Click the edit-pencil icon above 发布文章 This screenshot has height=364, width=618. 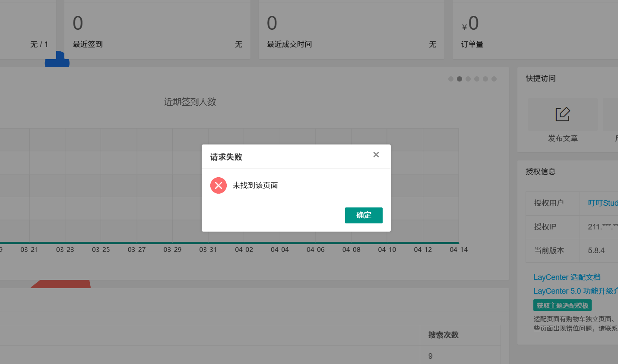coord(562,113)
